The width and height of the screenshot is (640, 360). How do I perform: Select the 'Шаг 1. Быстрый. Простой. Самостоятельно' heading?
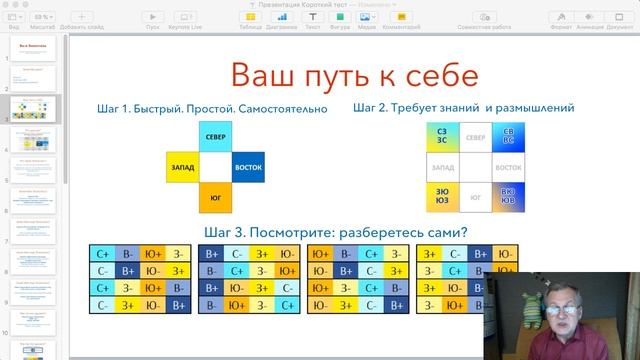click(x=212, y=109)
